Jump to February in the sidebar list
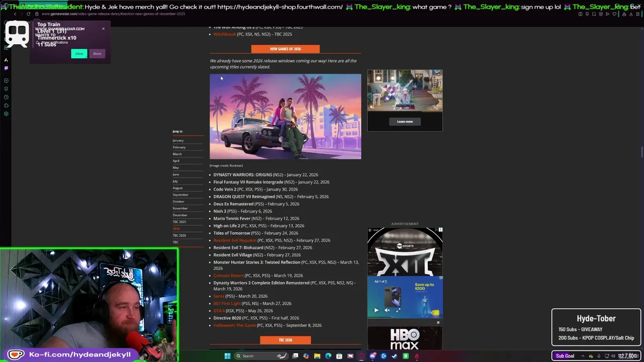This screenshot has height=362, width=644. [179, 147]
